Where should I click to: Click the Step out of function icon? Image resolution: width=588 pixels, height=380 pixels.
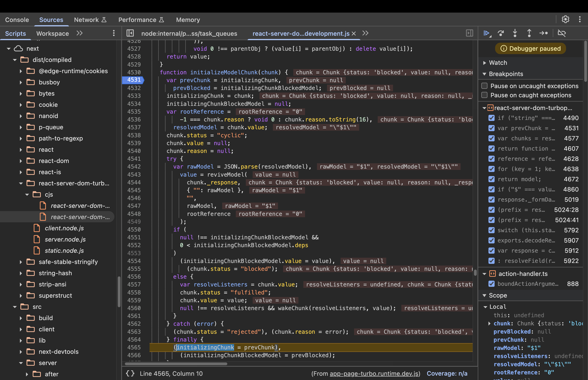coord(529,33)
